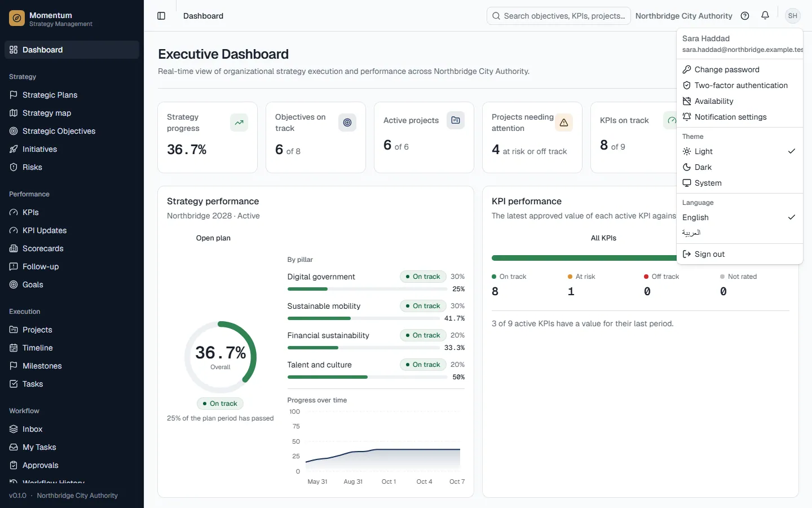Switch to Dark theme
The height and width of the screenshot is (508, 812).
coord(739,167)
